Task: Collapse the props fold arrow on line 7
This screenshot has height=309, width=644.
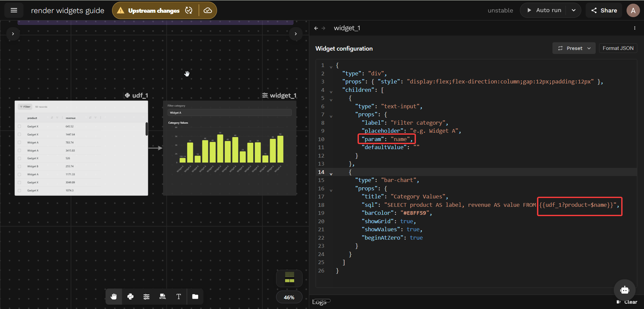Action: click(331, 116)
